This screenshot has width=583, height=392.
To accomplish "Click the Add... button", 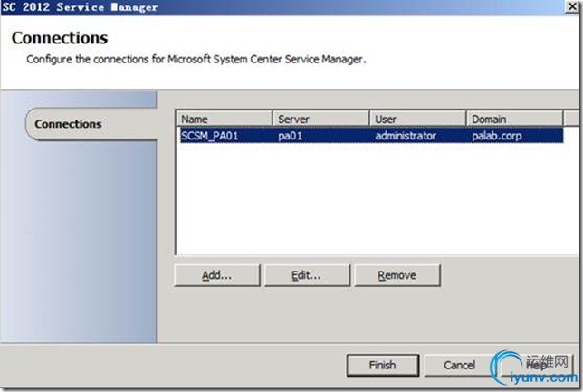I will click(x=217, y=275).
